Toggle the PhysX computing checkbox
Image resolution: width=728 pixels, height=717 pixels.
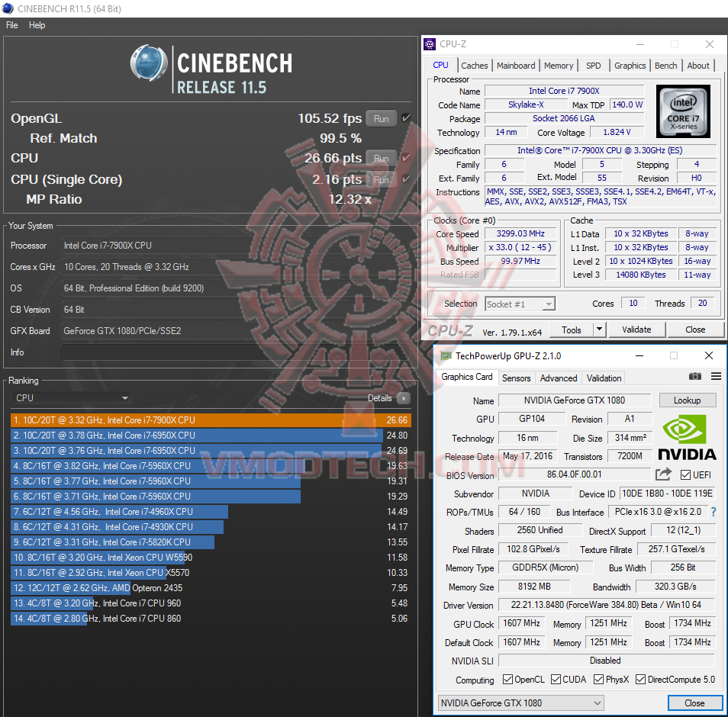pyautogui.click(x=598, y=680)
